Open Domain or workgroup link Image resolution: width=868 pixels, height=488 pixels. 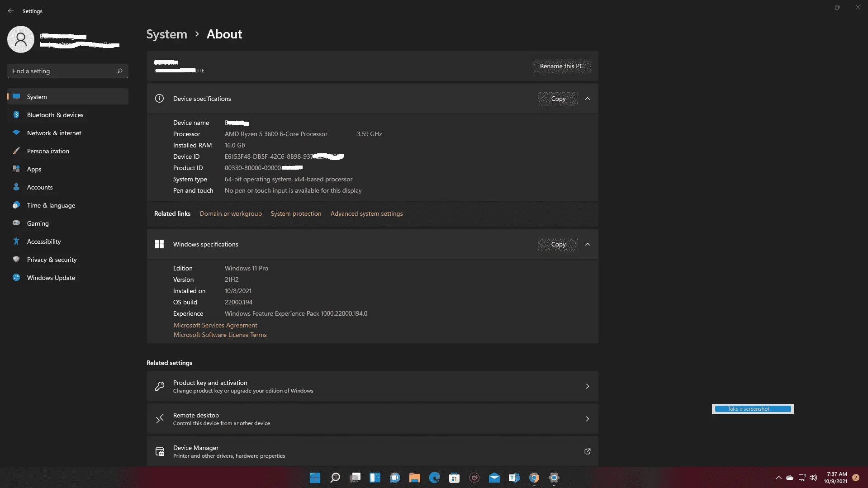(231, 213)
